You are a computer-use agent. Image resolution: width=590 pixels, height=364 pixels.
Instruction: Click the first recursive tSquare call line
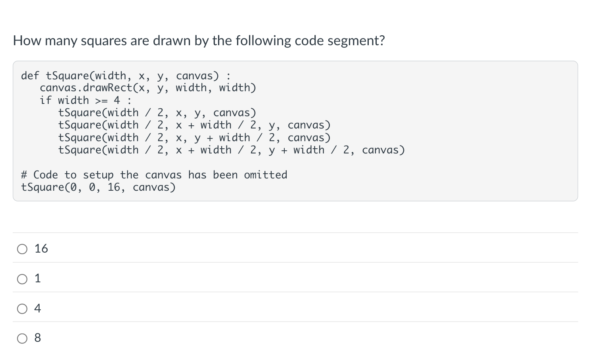pos(157,113)
